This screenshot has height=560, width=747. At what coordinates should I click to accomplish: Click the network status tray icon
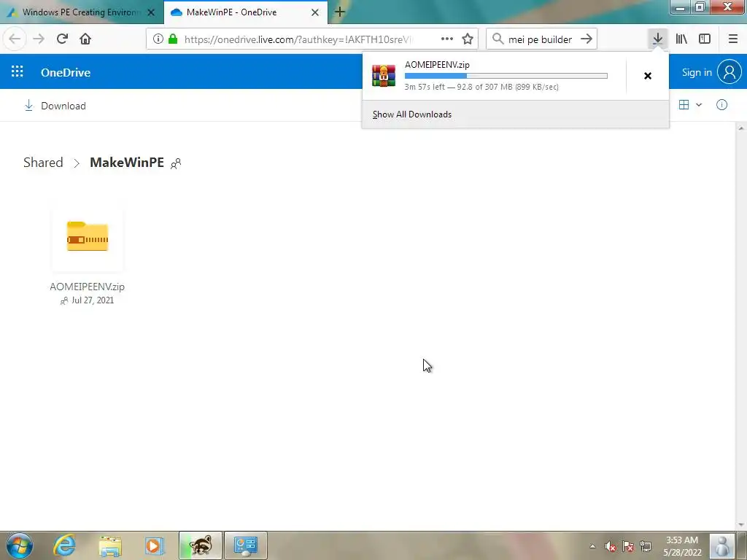646,546
